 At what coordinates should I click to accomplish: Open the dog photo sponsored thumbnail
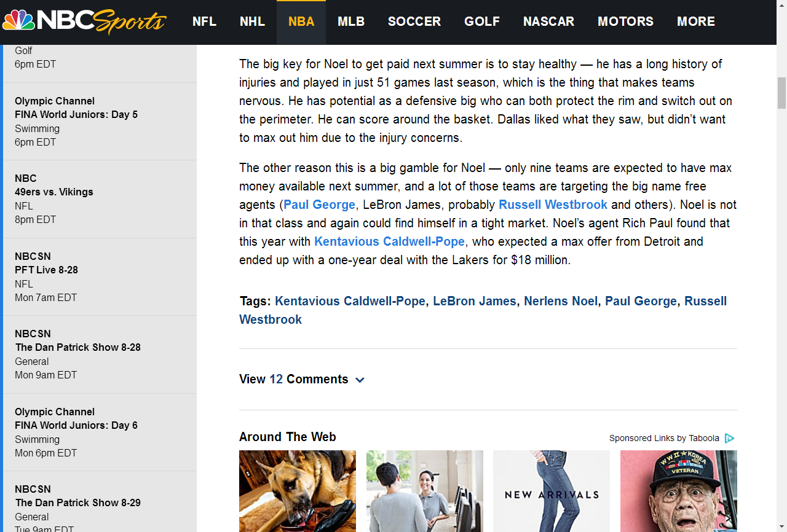[298, 491]
